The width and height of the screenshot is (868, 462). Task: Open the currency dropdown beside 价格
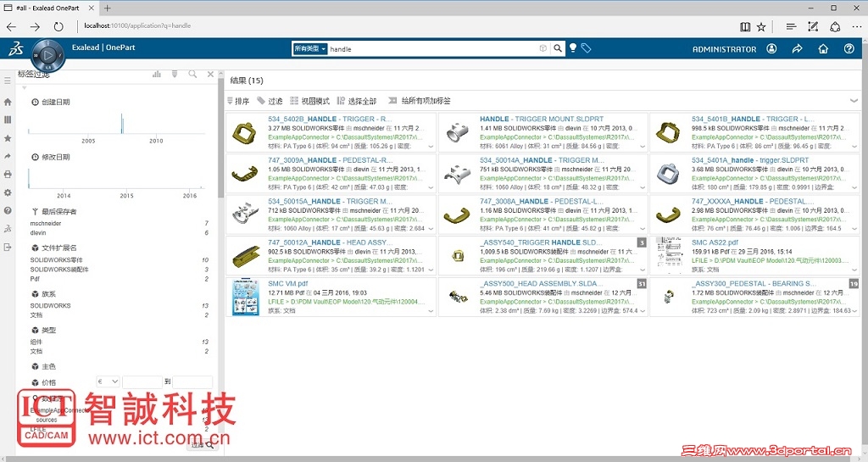108,381
